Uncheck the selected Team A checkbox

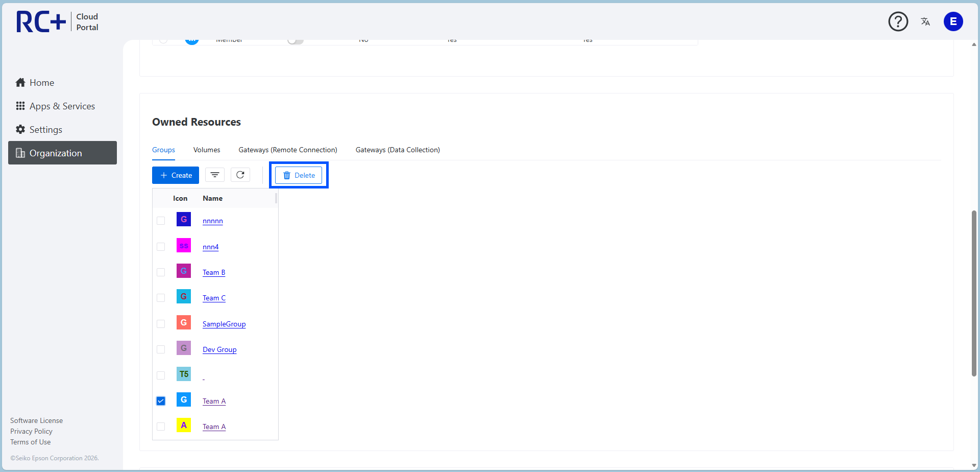(x=161, y=401)
